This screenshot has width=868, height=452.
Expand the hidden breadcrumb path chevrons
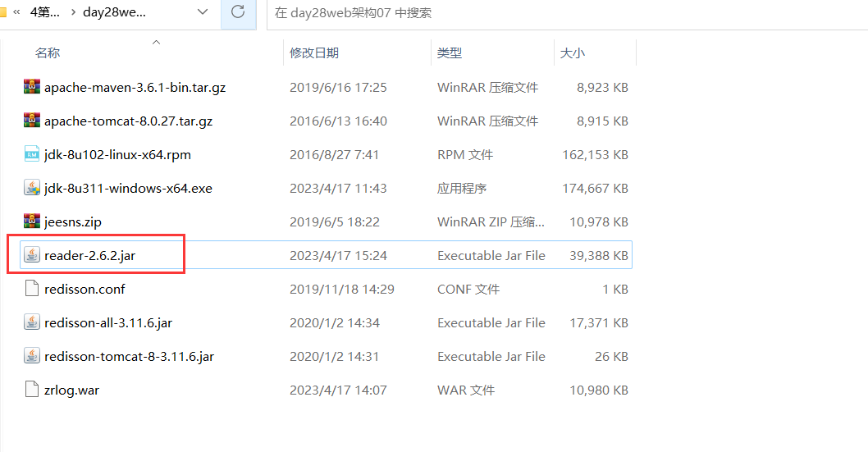[16, 12]
